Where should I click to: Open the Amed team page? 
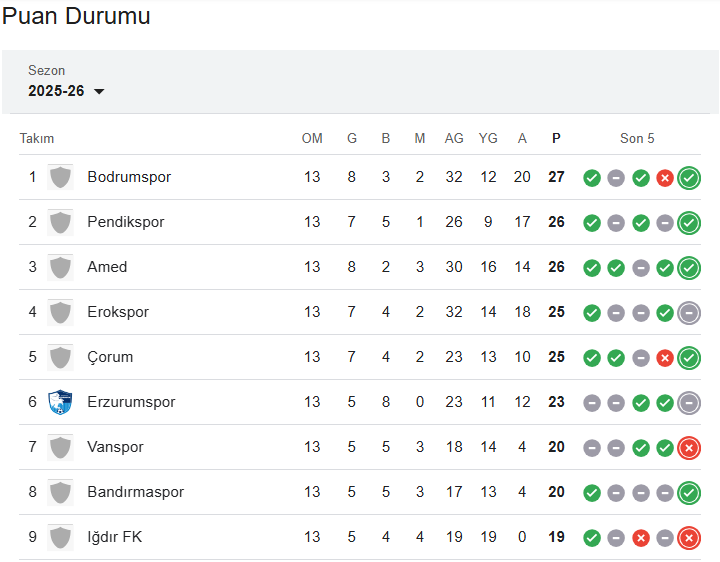[x=107, y=267]
